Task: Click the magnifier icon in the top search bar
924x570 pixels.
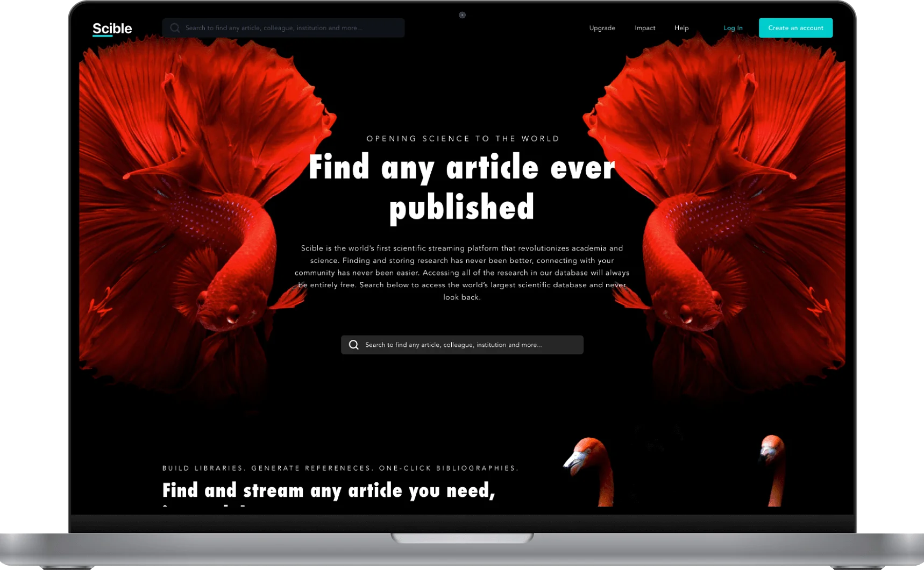Action: pyautogui.click(x=175, y=28)
